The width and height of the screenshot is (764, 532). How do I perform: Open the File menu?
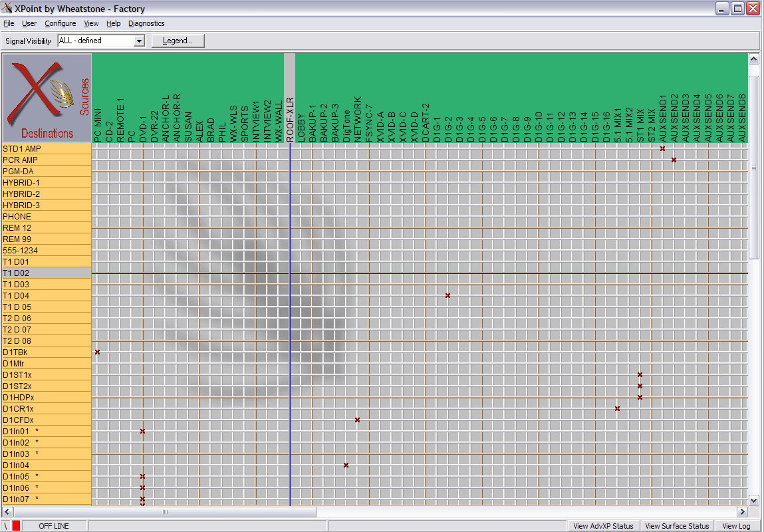click(x=9, y=23)
